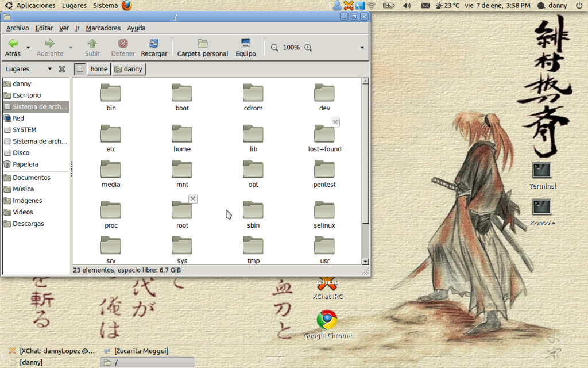Select the cdrom folder

coord(253,97)
